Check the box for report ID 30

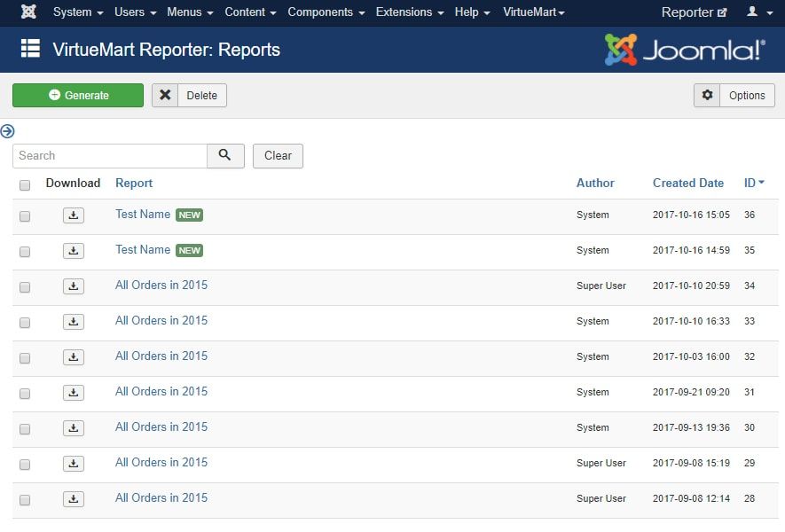click(25, 429)
